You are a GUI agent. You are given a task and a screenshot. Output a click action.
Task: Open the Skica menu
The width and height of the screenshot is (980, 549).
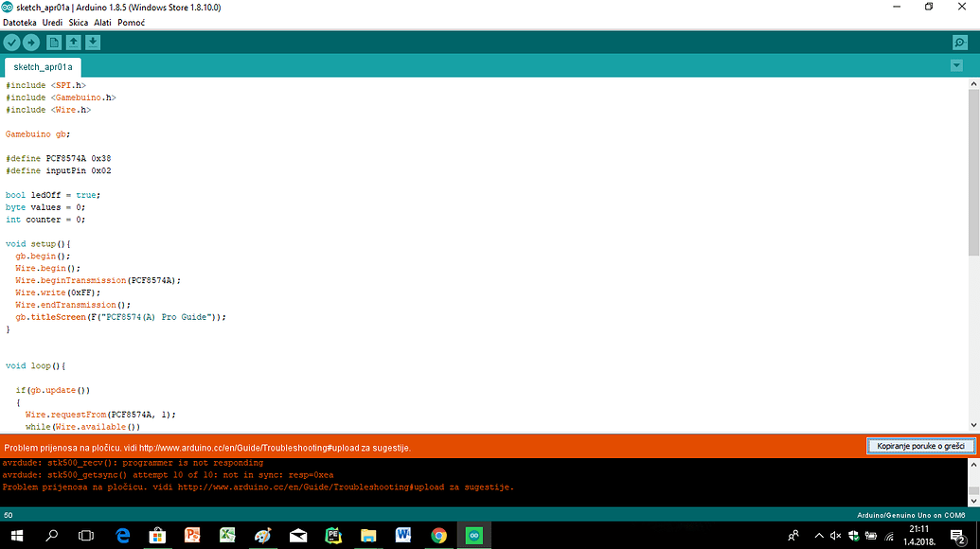78,22
